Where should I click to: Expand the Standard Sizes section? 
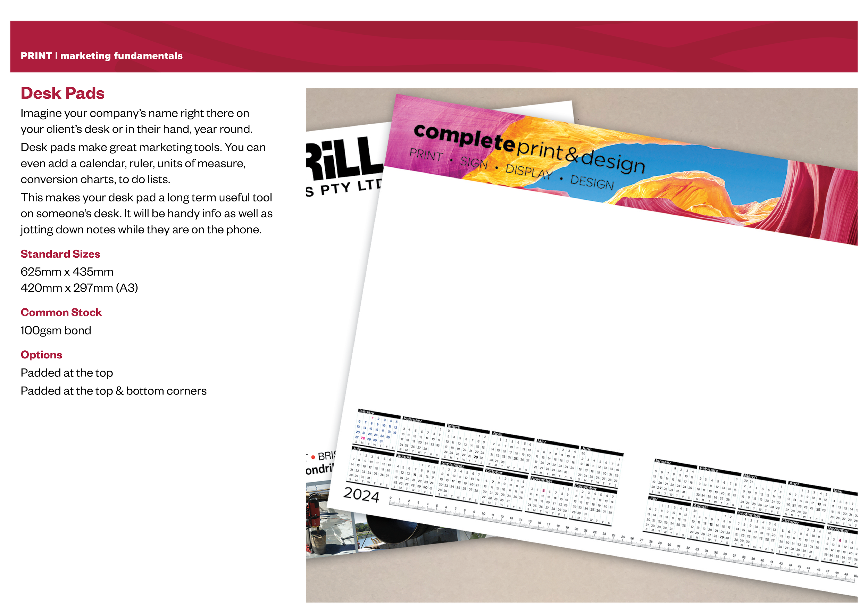click(x=60, y=254)
